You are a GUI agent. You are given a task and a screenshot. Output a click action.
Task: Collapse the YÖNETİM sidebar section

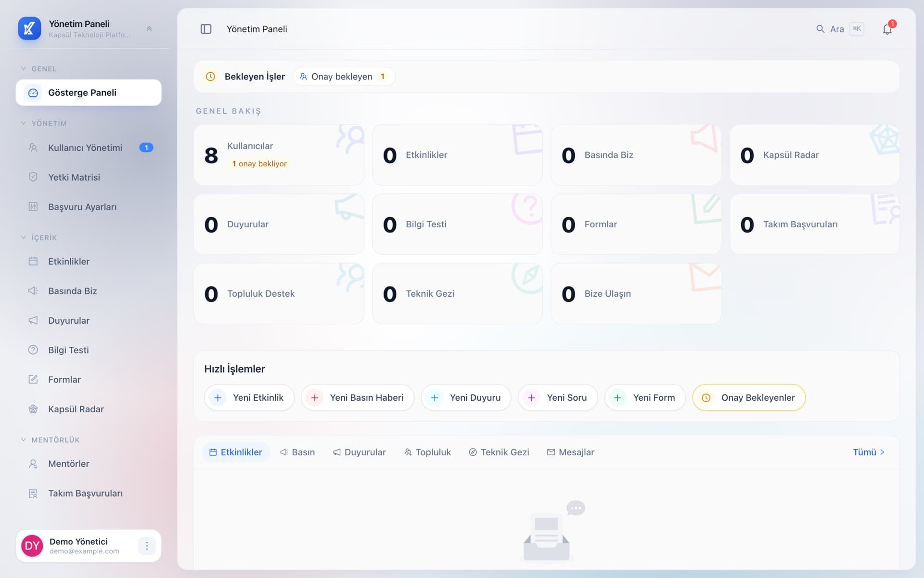(43, 123)
